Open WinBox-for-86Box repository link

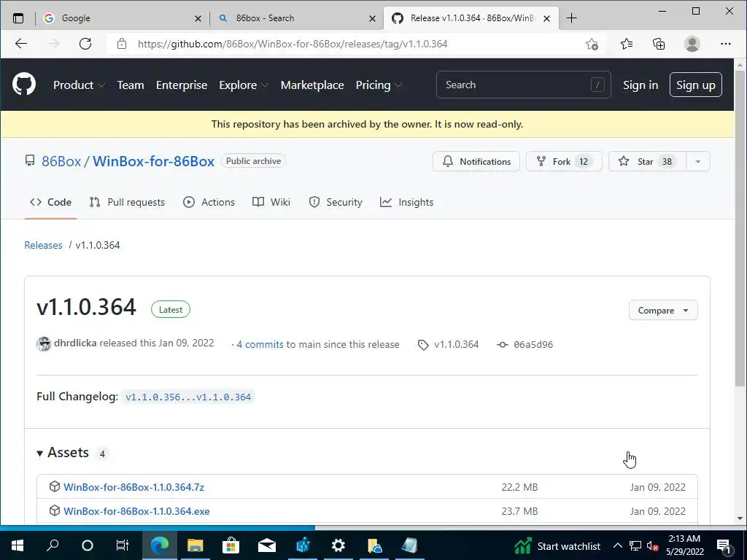tap(153, 161)
